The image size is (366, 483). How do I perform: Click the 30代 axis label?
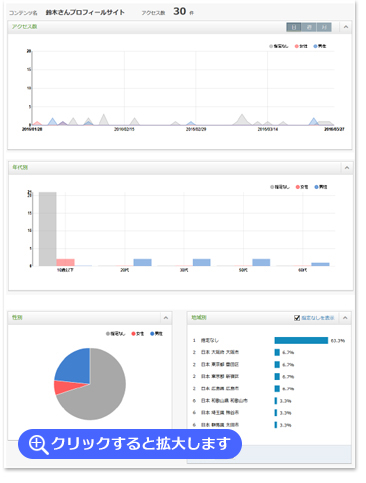(x=184, y=270)
